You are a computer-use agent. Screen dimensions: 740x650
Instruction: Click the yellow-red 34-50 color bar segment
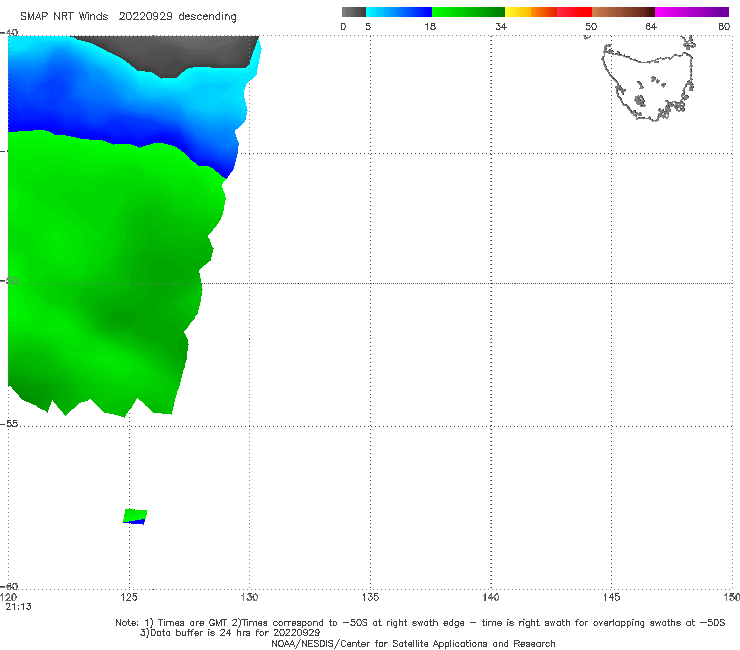point(548,12)
